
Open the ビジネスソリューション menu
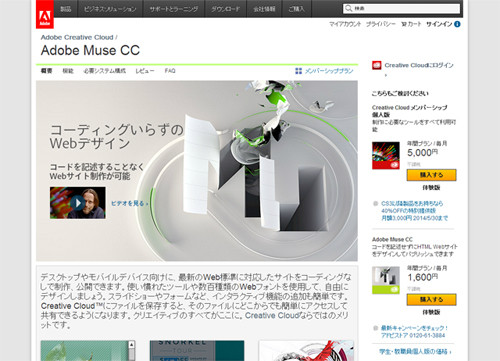tap(110, 9)
